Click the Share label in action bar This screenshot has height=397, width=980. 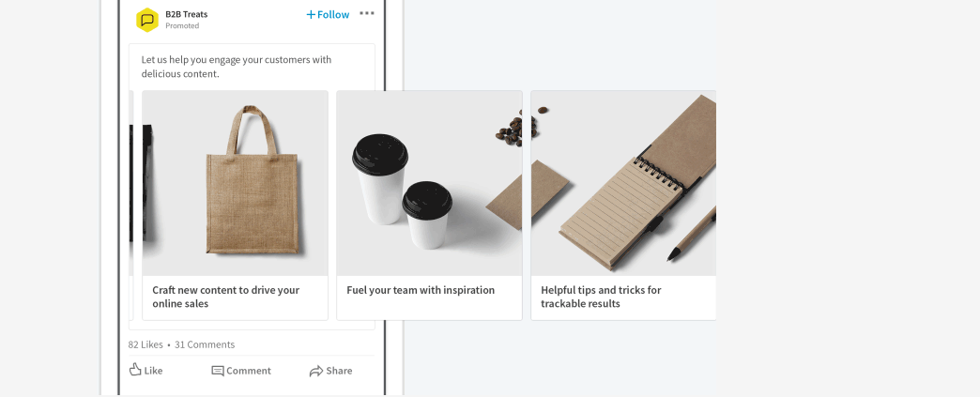[339, 371]
